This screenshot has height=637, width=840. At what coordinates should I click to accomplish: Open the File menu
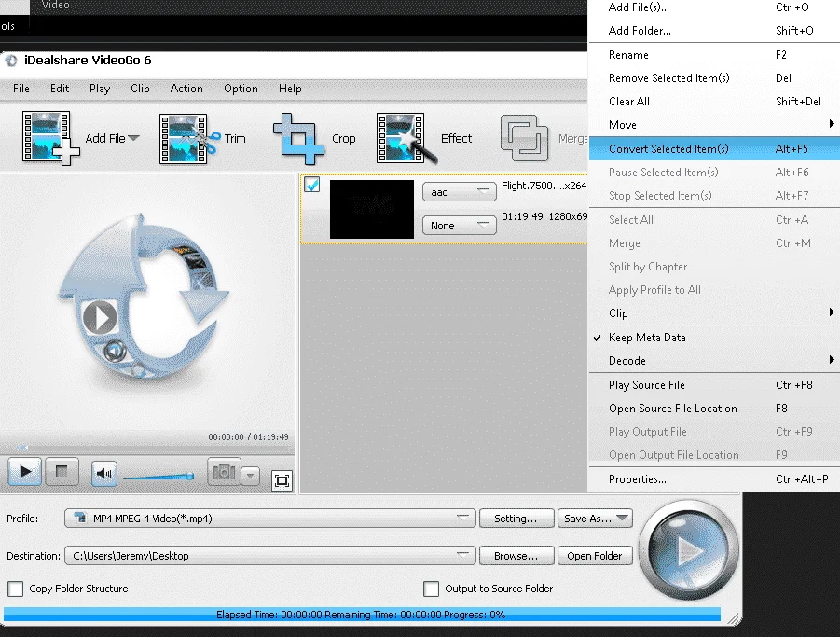point(21,89)
